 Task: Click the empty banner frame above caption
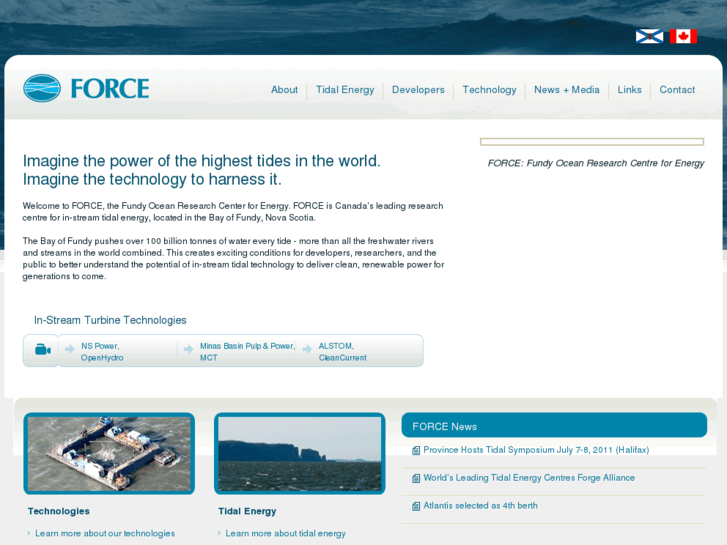point(592,141)
